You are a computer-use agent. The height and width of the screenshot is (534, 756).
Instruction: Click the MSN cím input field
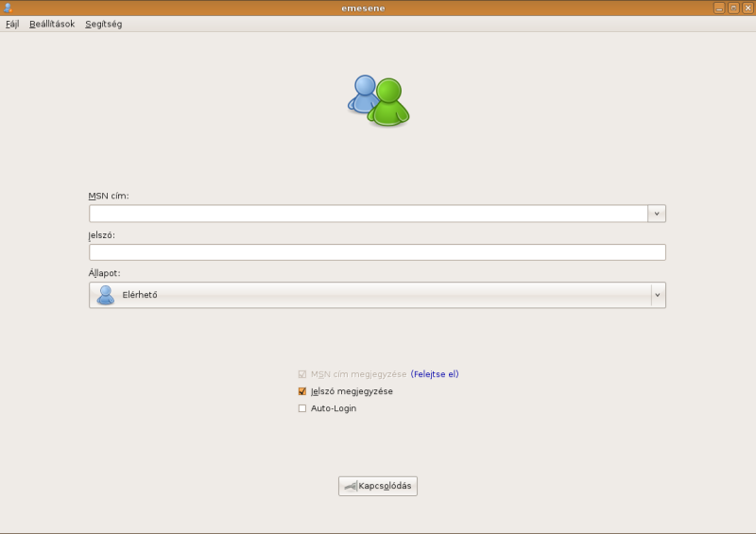click(x=369, y=214)
